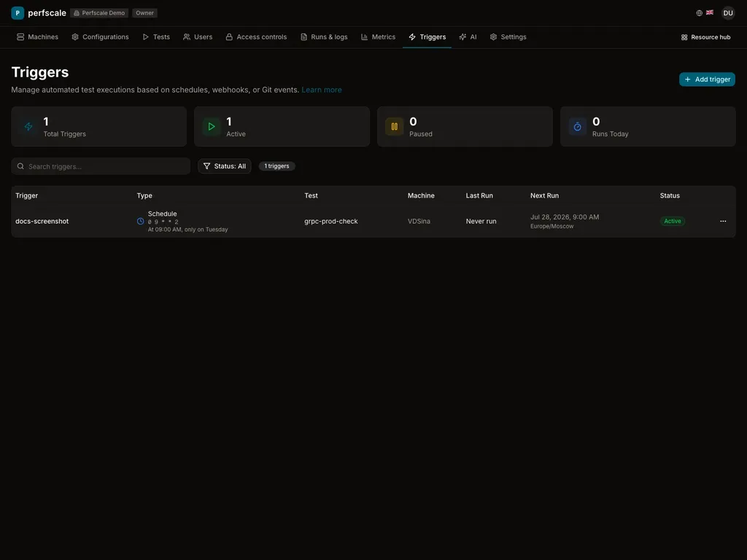Open the AI tab
747x560 pixels.
point(468,37)
